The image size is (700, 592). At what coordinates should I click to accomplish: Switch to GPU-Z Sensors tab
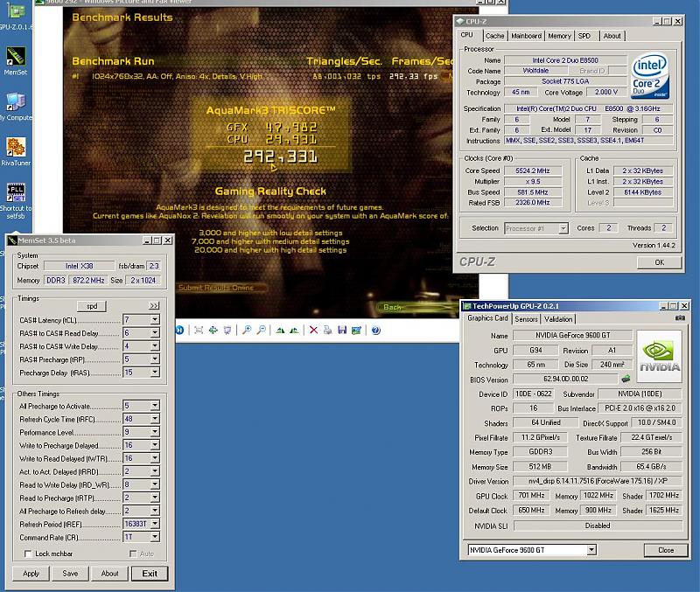click(x=526, y=319)
